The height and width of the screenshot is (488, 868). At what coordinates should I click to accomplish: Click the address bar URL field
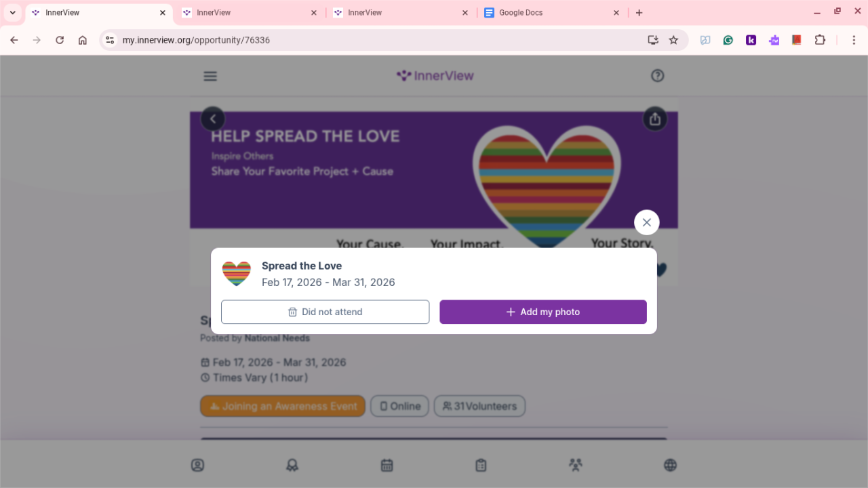(380, 40)
